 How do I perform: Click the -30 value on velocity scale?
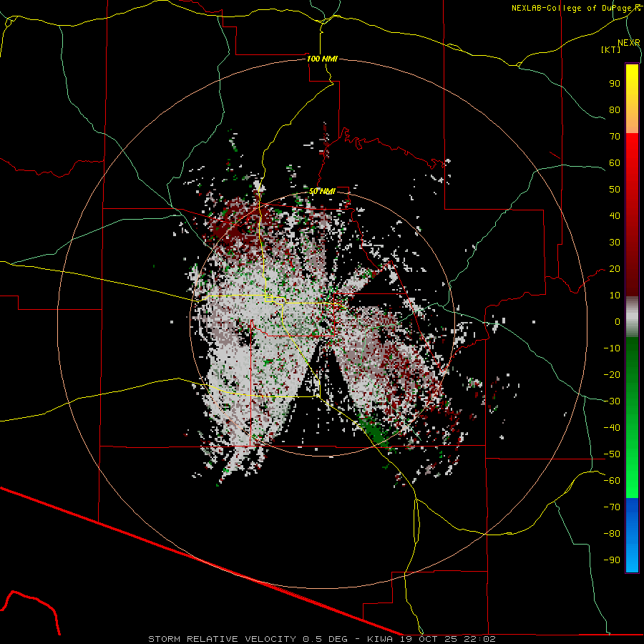click(612, 401)
